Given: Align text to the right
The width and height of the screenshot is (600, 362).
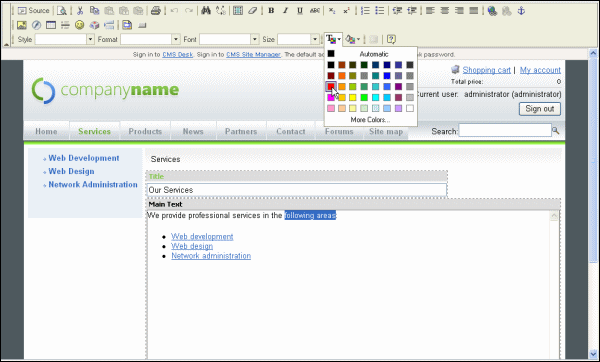Looking at the screenshot, I should (459, 11).
